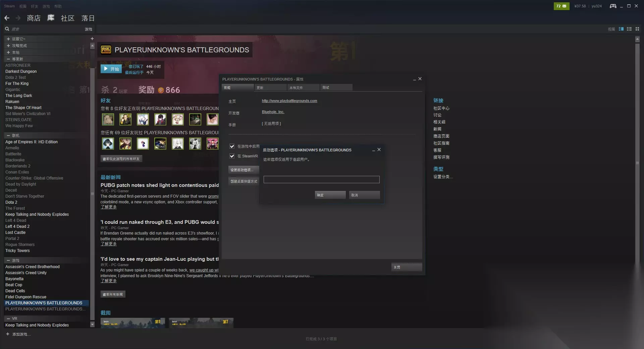Viewport: 644px width, 349px height.
Task: Click 确定 in the launch options dialog
Action: (x=330, y=195)
